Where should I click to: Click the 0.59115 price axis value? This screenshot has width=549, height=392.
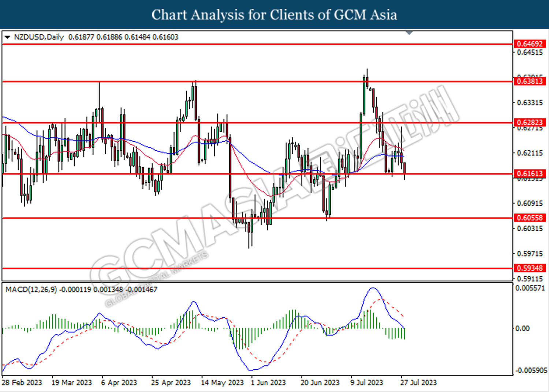coord(530,279)
